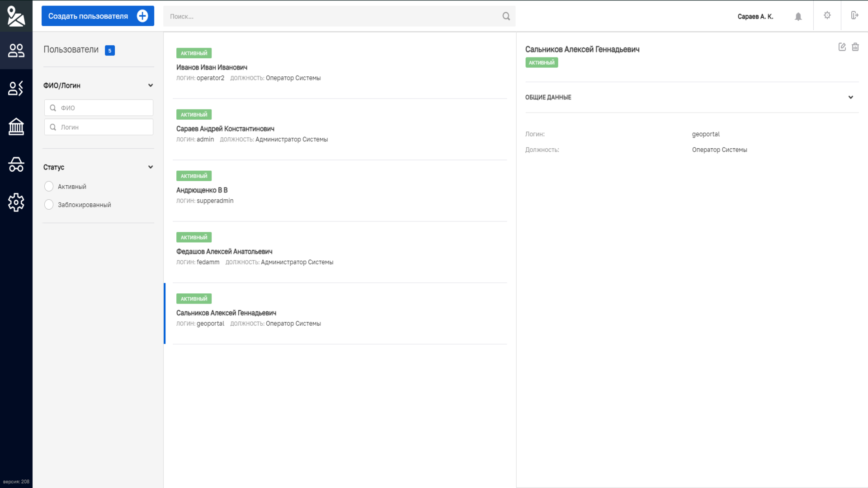Open the incognito agent icon in the sidebar
Screen dimensions: 868x488
[16, 164]
